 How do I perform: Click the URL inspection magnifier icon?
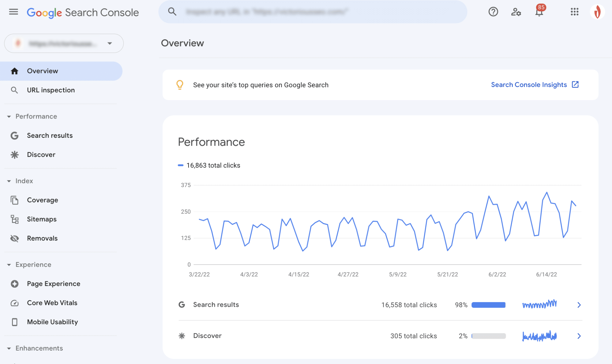14,90
